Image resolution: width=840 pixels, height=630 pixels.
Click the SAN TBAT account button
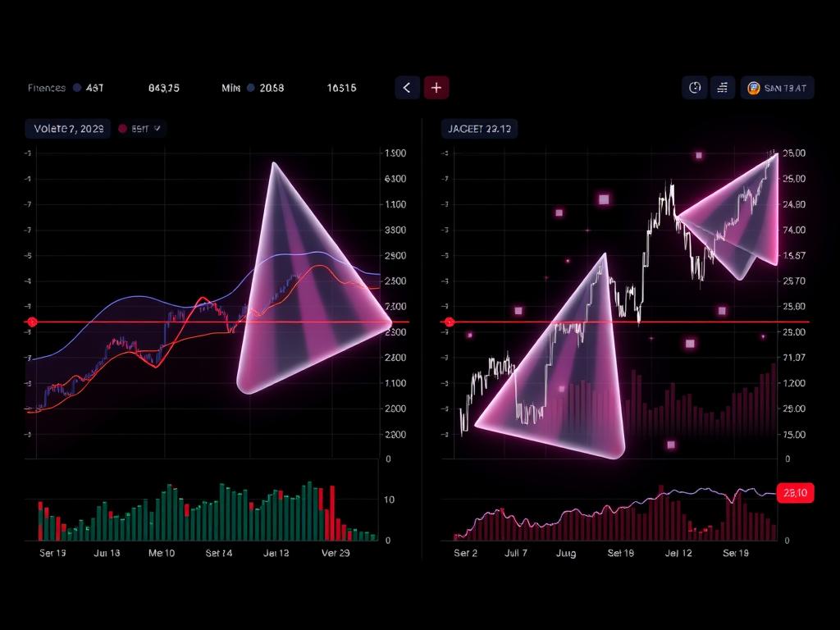(x=778, y=88)
